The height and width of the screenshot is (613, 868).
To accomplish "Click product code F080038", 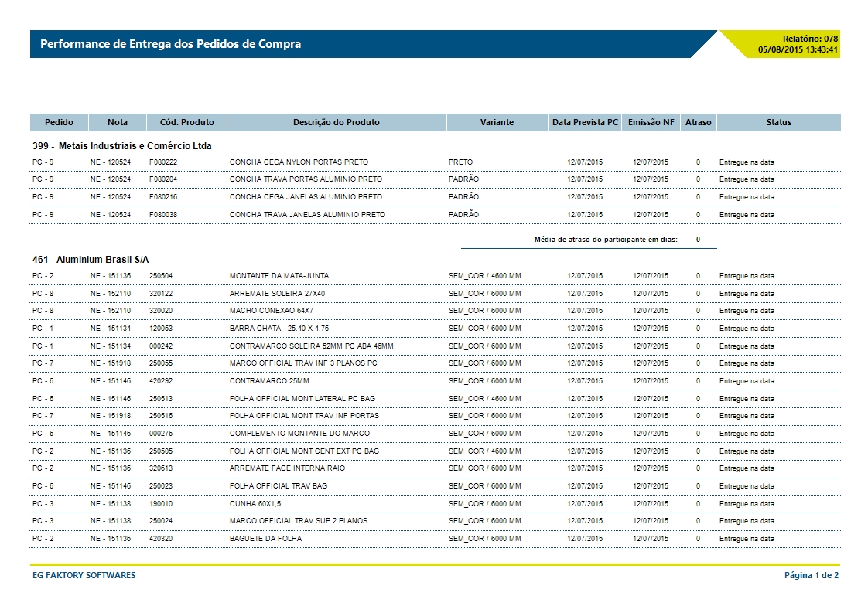I will click(x=163, y=214).
